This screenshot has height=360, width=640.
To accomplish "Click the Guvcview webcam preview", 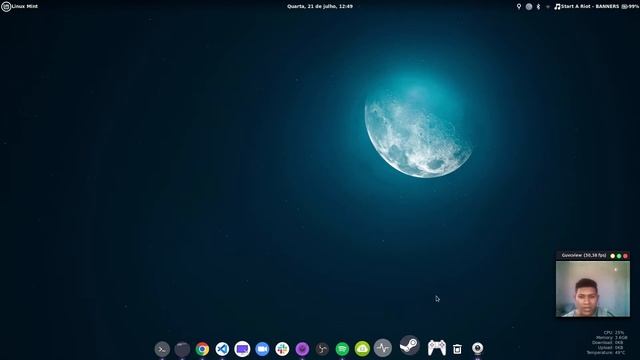I will [593, 289].
